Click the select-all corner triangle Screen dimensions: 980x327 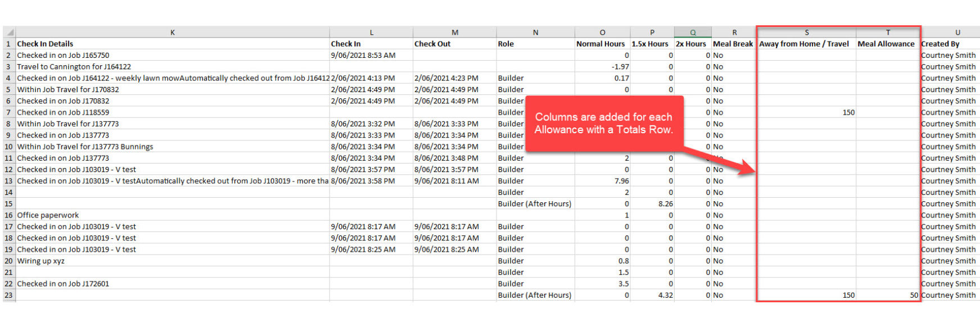click(x=10, y=33)
